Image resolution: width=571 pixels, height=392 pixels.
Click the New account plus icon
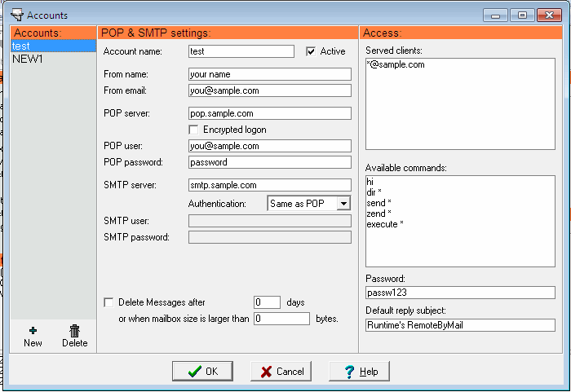click(x=33, y=331)
